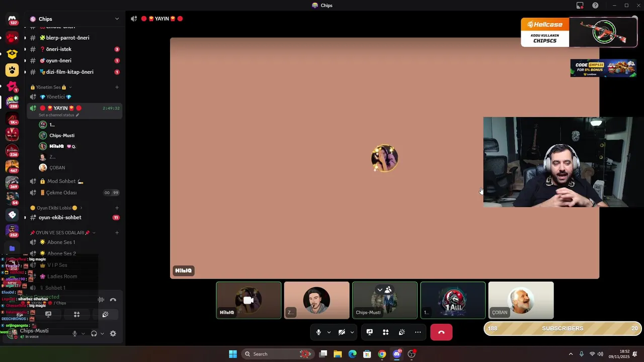The width and height of the screenshot is (644, 362).
Task: Click the red disconnect call button
Action: (441, 332)
